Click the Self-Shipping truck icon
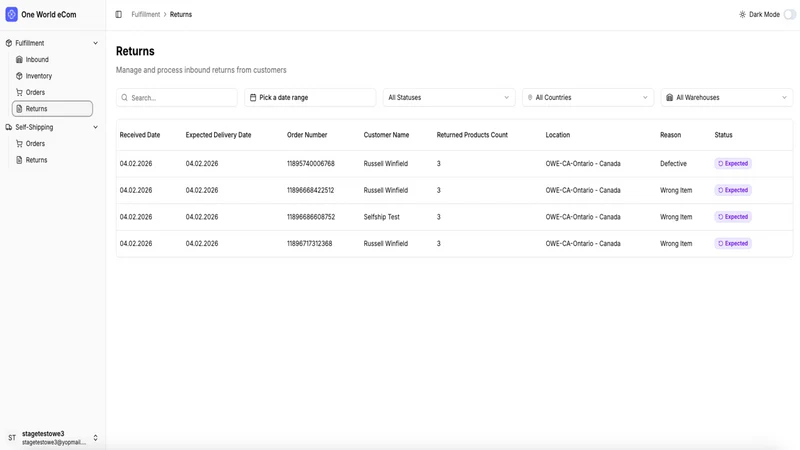800x450 pixels. pos(9,127)
